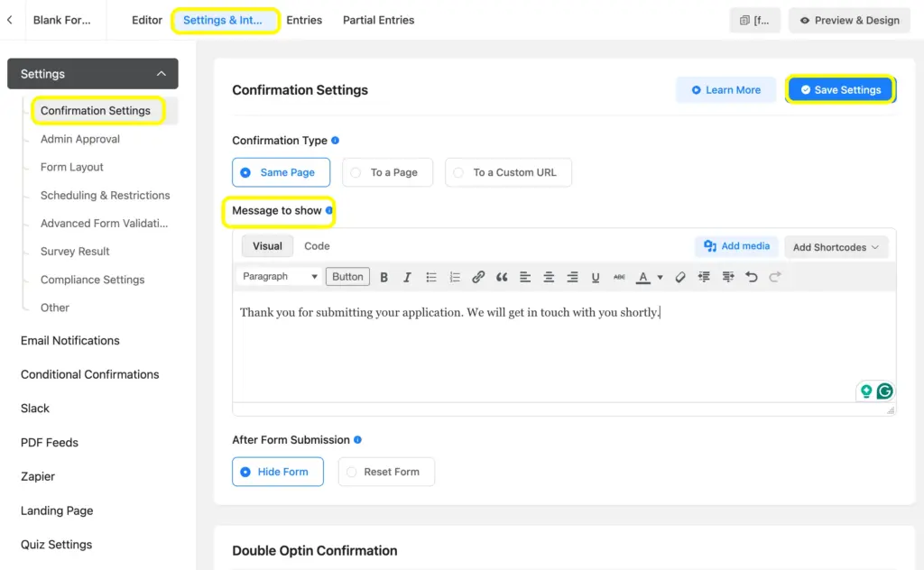Undo the last editor change
This screenshot has height=570, width=924.
click(x=751, y=277)
